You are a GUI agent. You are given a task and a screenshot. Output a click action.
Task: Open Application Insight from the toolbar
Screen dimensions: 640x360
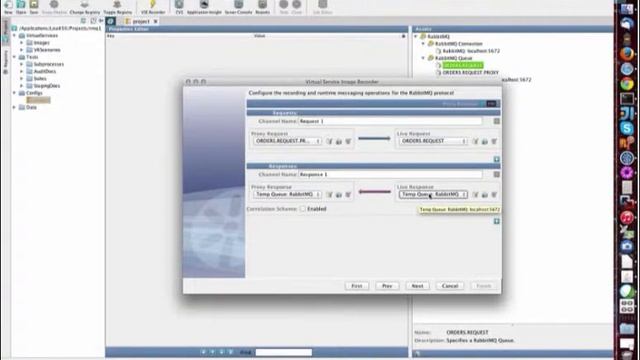(204, 7)
